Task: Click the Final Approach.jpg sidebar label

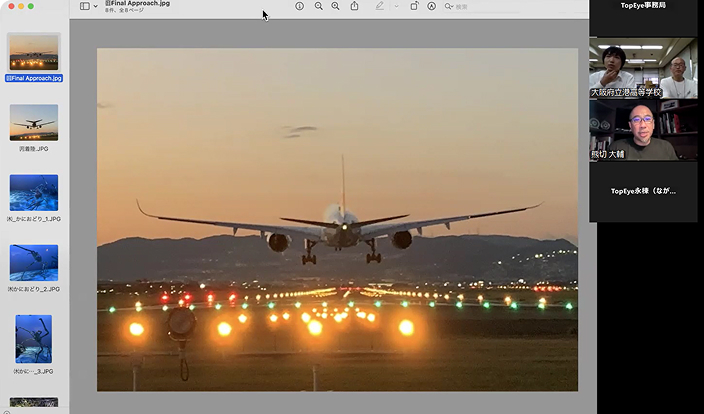Action: coord(34,78)
